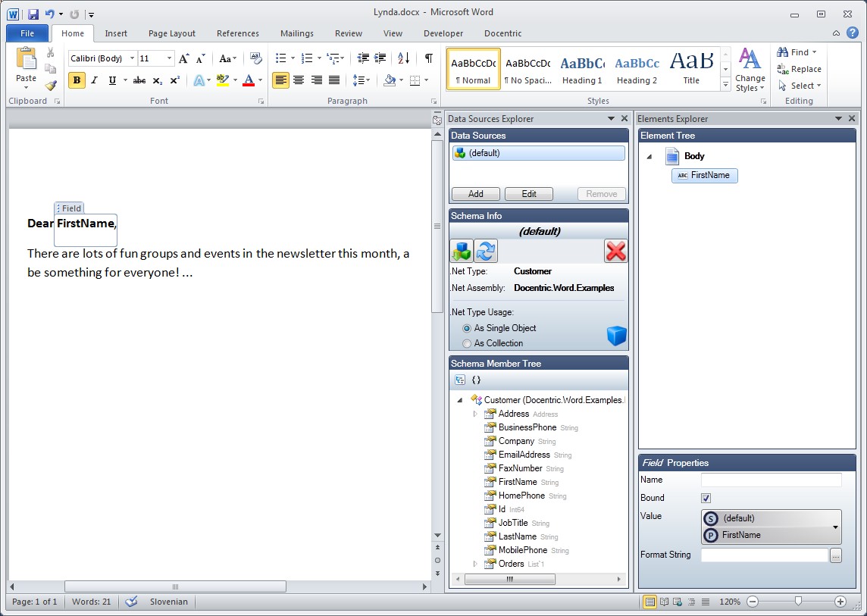Apply the yellow text highlight color
This screenshot has width=867, height=616.
click(222, 80)
